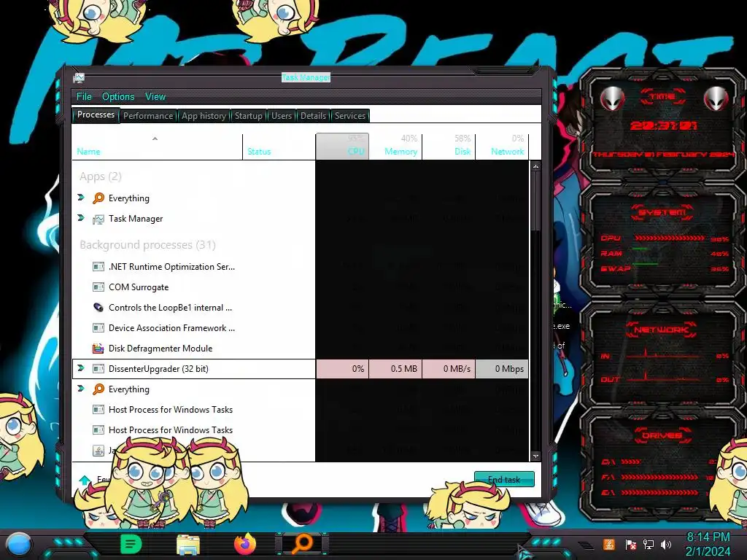The width and height of the screenshot is (747, 560).
Task: Switch to the Startup tab
Action: (248, 116)
